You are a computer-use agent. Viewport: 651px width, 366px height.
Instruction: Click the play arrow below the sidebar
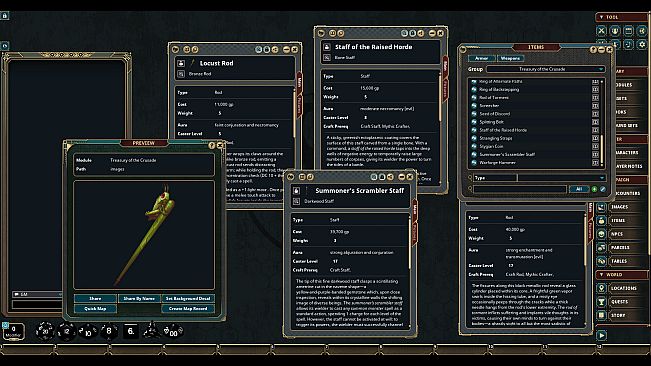coord(602,335)
